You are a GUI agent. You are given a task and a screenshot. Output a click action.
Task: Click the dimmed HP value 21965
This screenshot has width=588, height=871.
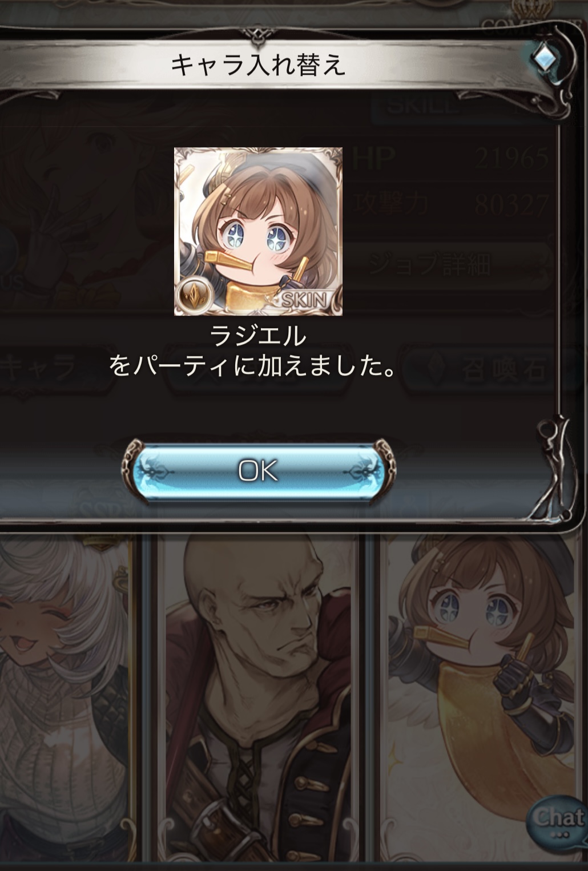point(512,158)
